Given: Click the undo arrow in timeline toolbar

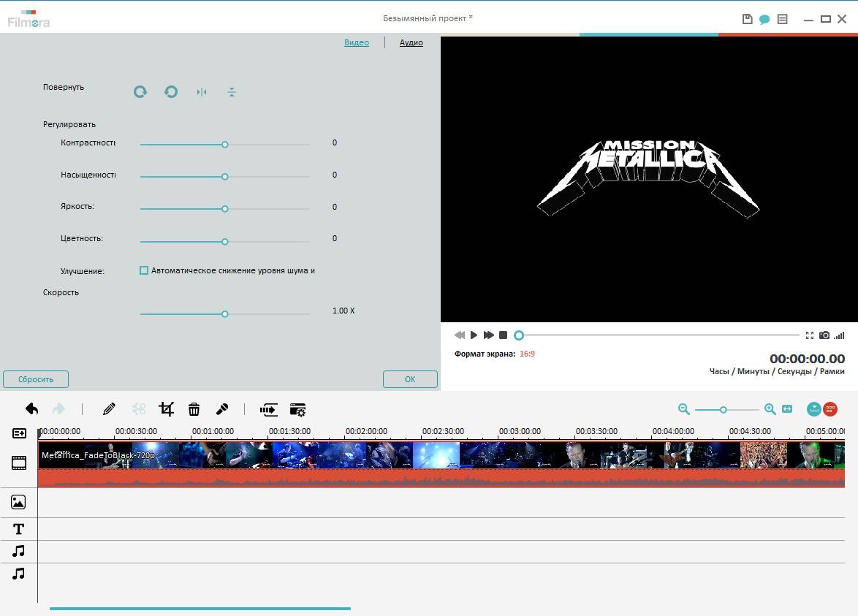Looking at the screenshot, I should click(x=31, y=408).
